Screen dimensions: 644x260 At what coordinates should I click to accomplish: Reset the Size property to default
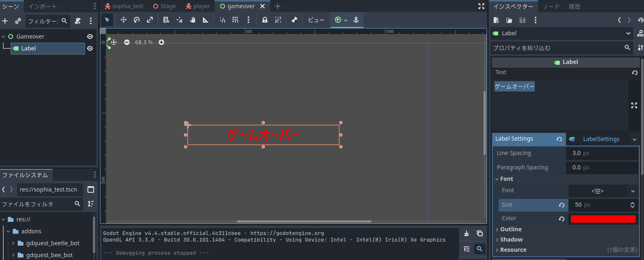point(561,205)
